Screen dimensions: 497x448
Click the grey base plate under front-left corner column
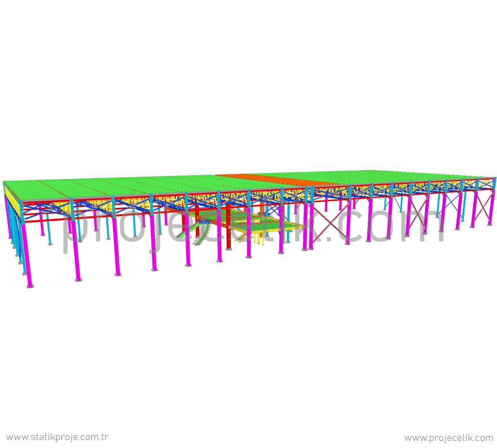[x=30, y=286]
